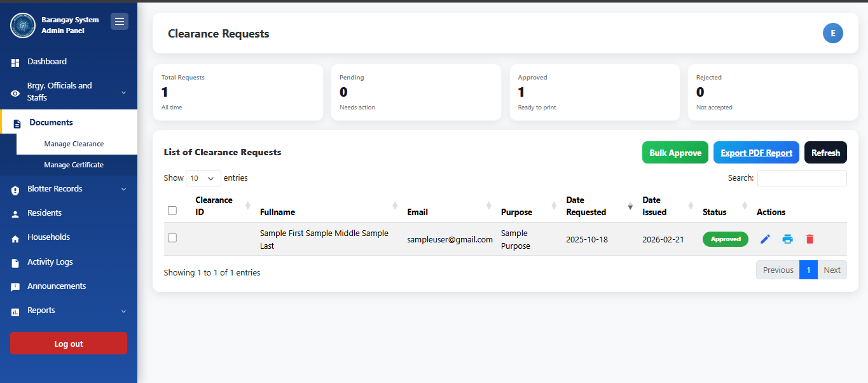Image resolution: width=868 pixels, height=383 pixels.
Task: Click the print icon for the clearance request
Action: 787,239
